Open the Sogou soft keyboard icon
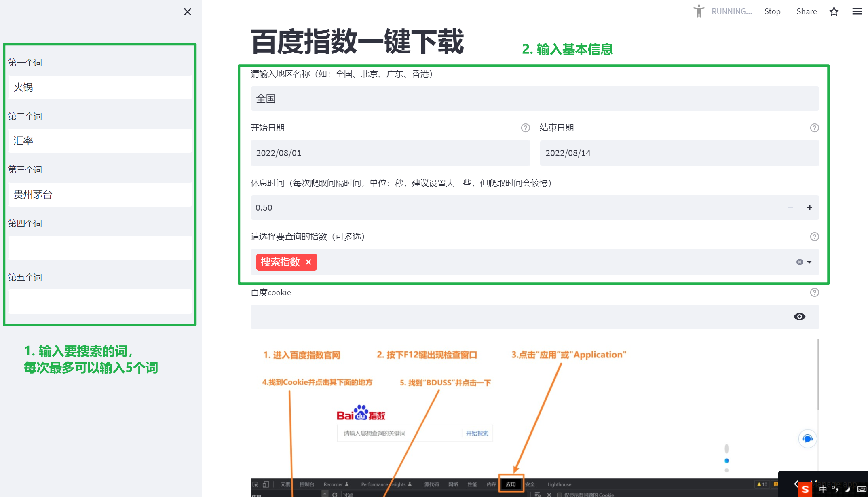 click(x=861, y=489)
